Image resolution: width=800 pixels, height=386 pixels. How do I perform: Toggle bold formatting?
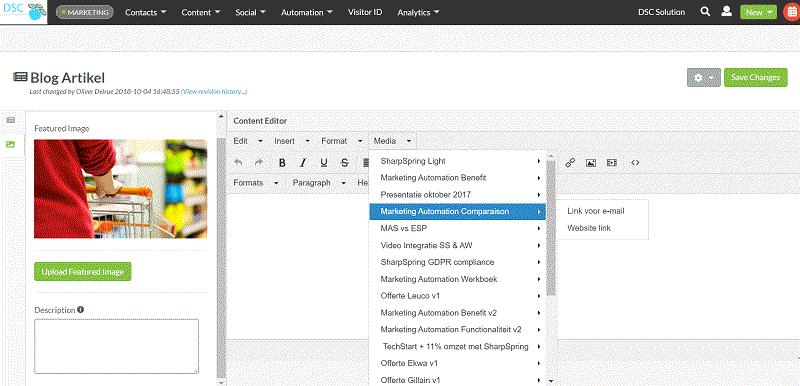282,163
